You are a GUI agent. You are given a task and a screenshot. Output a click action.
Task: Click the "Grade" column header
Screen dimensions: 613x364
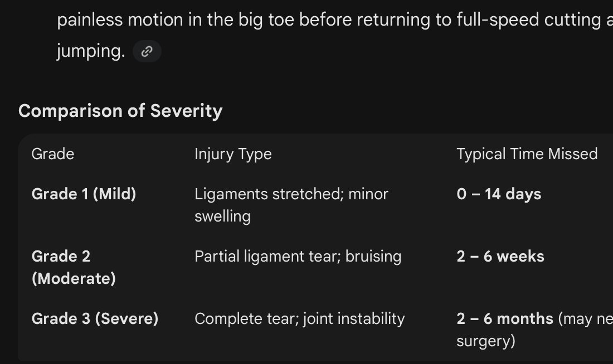tap(53, 154)
